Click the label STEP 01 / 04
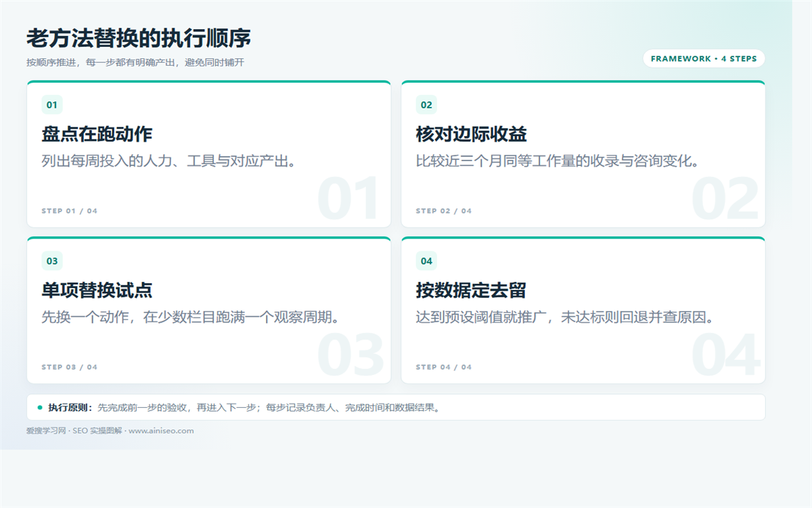This screenshot has width=812, height=508. (70, 211)
